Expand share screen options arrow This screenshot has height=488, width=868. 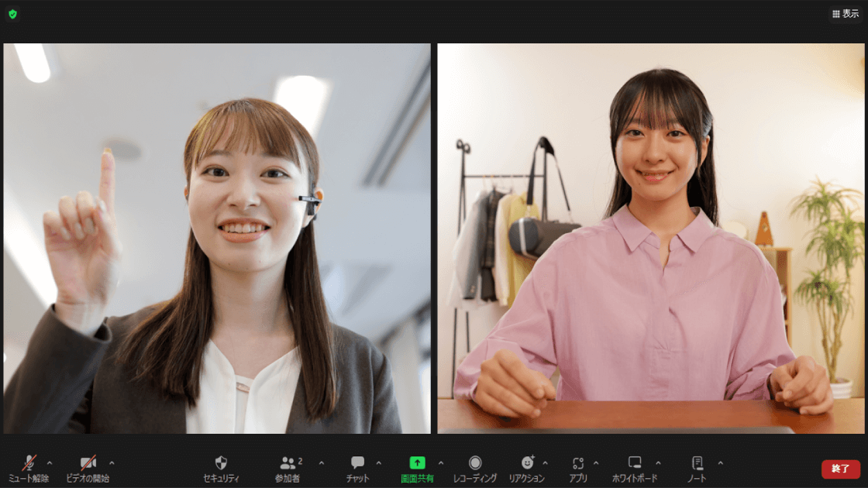[441, 462]
